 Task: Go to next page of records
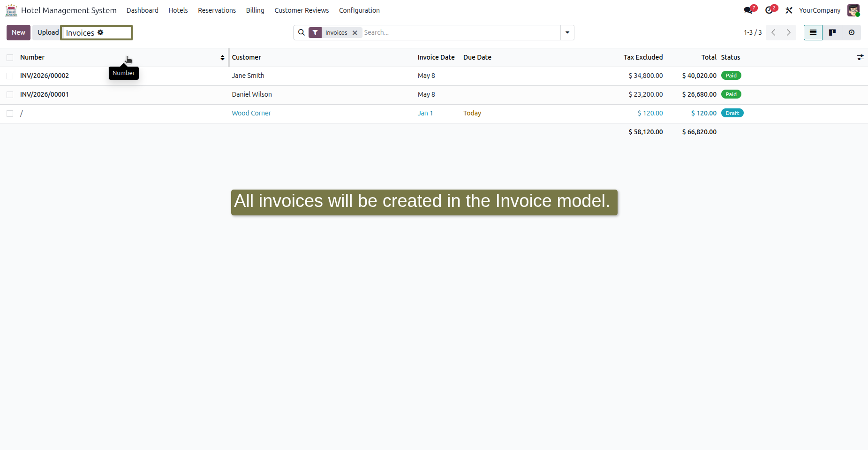(789, 32)
